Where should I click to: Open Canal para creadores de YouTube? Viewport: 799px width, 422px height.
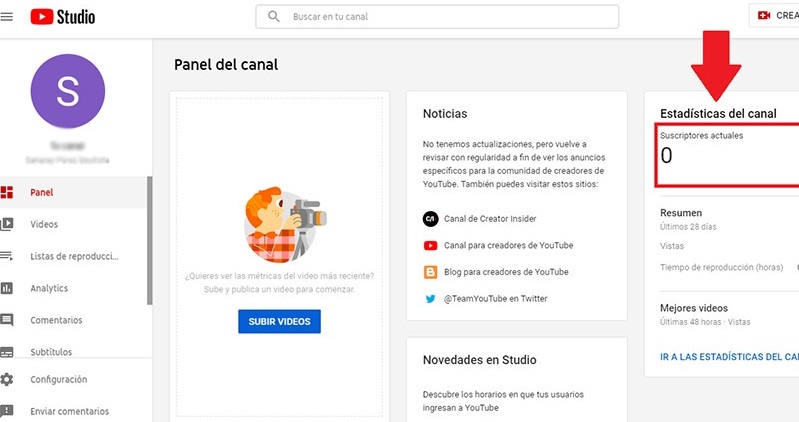509,245
